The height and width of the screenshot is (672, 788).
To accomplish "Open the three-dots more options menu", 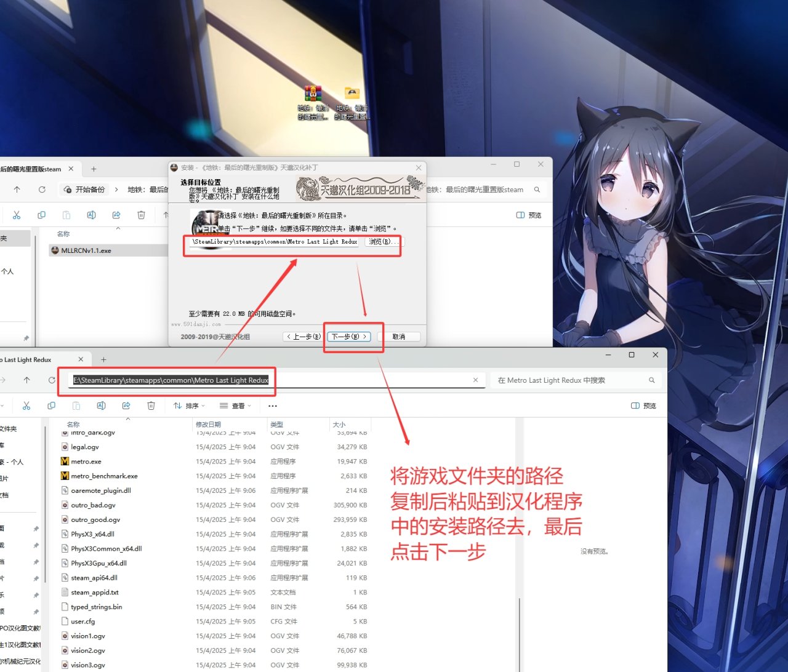I will click(273, 406).
